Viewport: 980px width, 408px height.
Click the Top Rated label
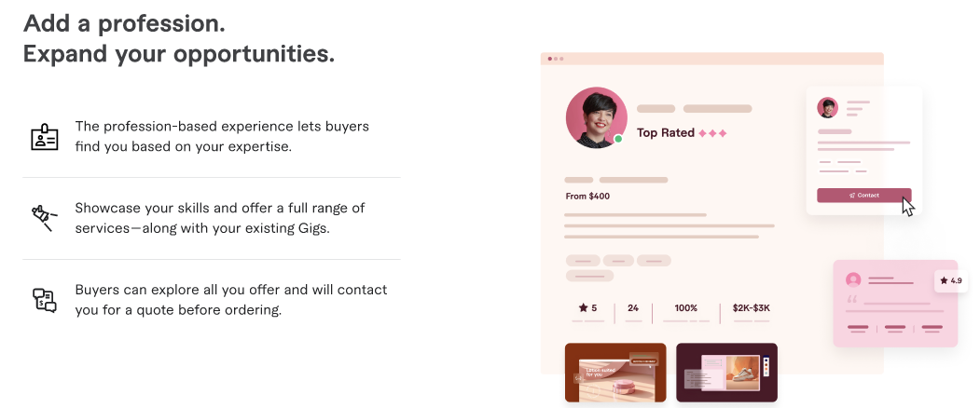point(665,133)
